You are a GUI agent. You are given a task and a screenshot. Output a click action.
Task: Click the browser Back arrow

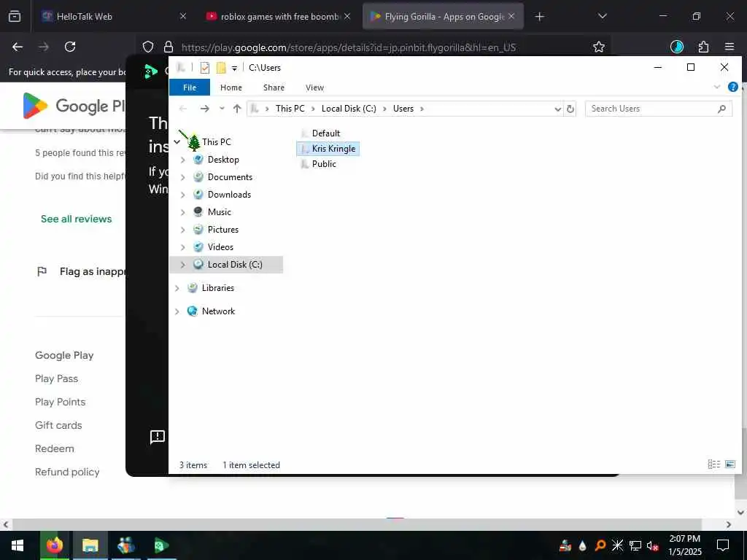coord(18,47)
